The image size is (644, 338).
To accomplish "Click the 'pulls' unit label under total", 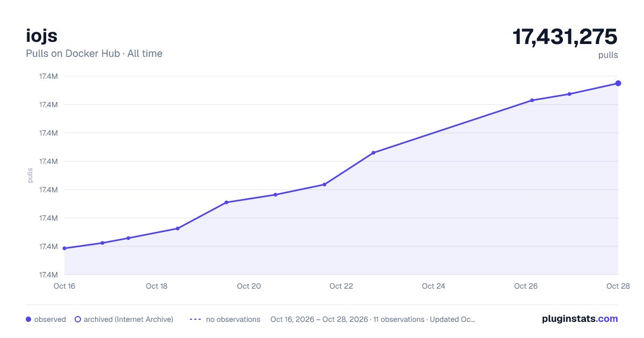I will (x=608, y=55).
